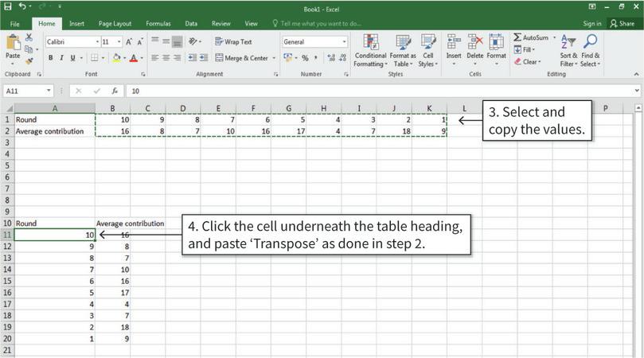Open the Conditional Formatting menu
Image resolution: width=644 pixels, height=358 pixels.
point(370,51)
